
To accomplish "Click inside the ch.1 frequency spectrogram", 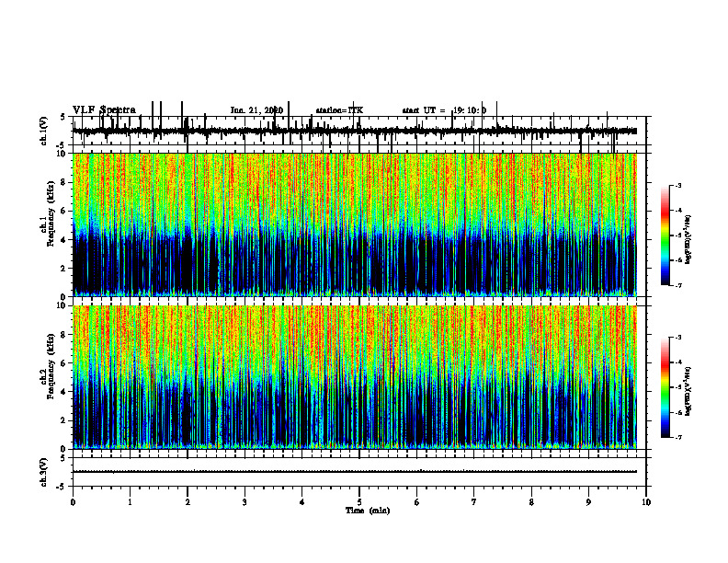I will click(x=355, y=224).
